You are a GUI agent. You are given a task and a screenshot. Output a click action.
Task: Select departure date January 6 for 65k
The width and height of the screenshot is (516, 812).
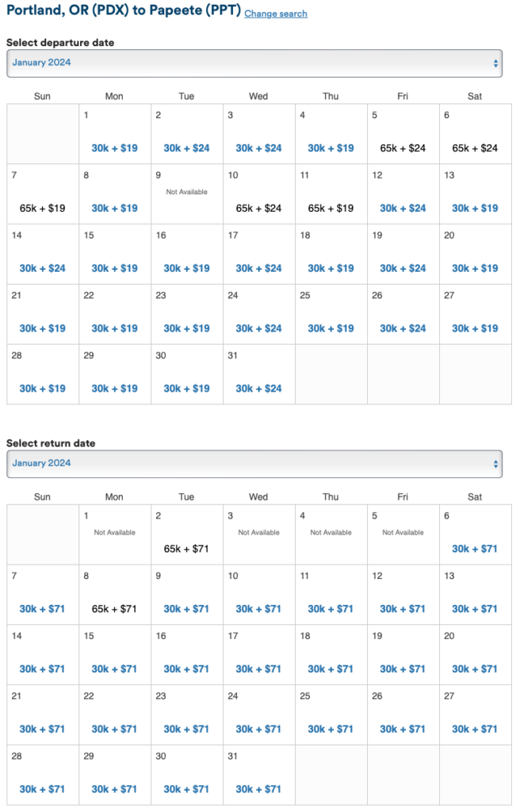(x=475, y=147)
